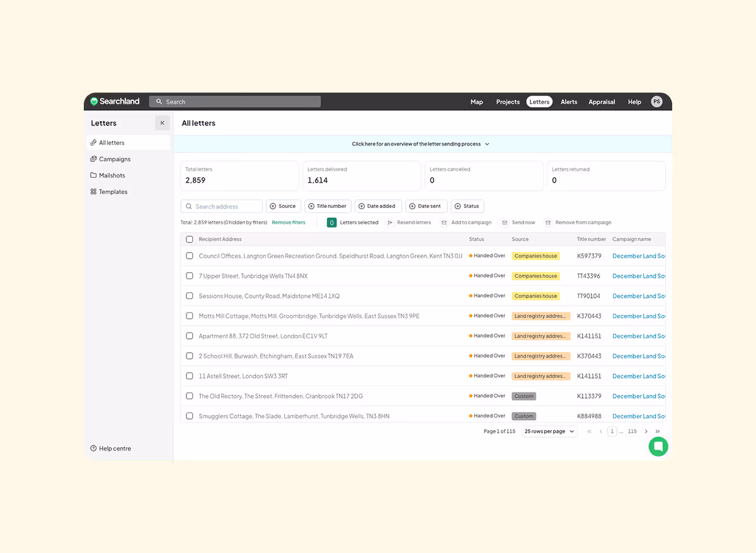Viewport: 756px width, 553px height.
Task: Click Remove from campaign action
Action: click(x=578, y=222)
